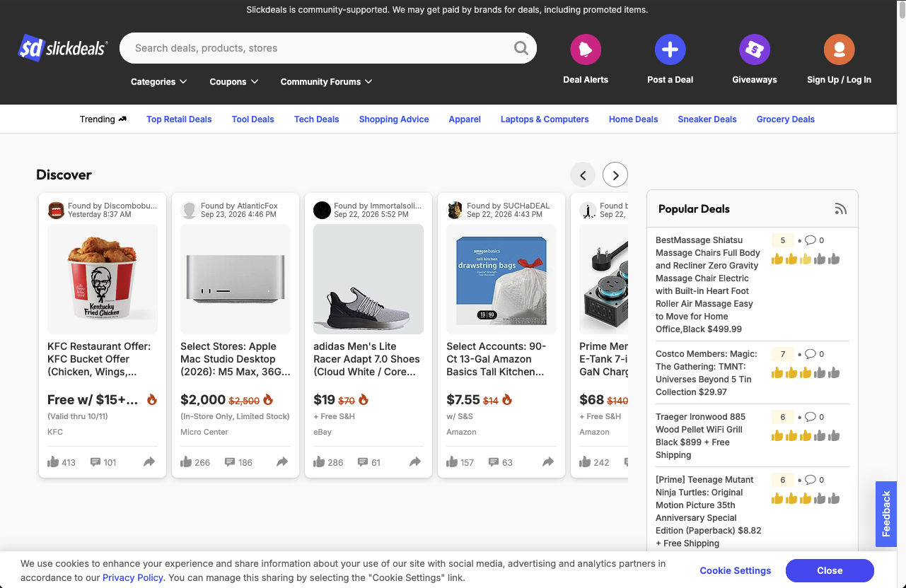
Task: Open Costco Magic: The Gathering TMNT deal
Action: point(707,373)
